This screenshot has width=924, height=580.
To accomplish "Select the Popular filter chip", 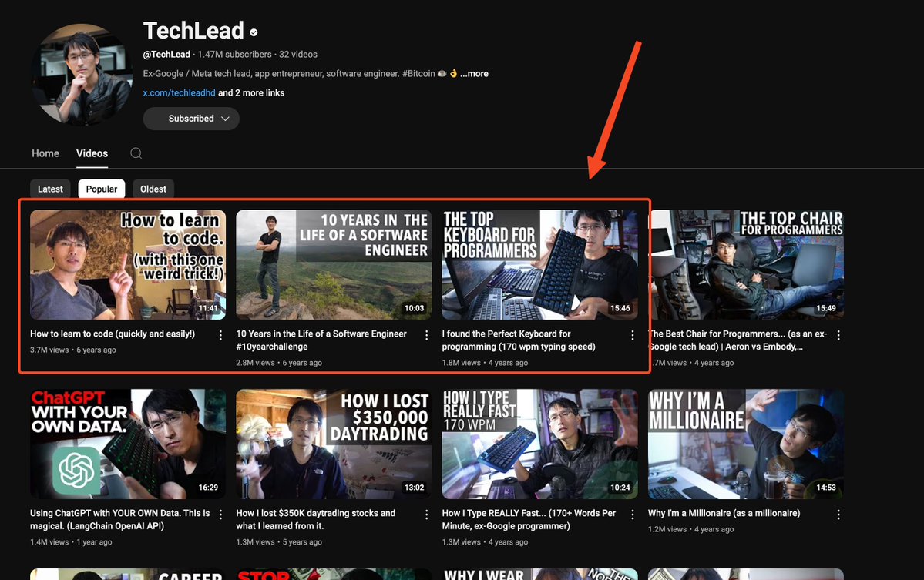I will 102,189.
